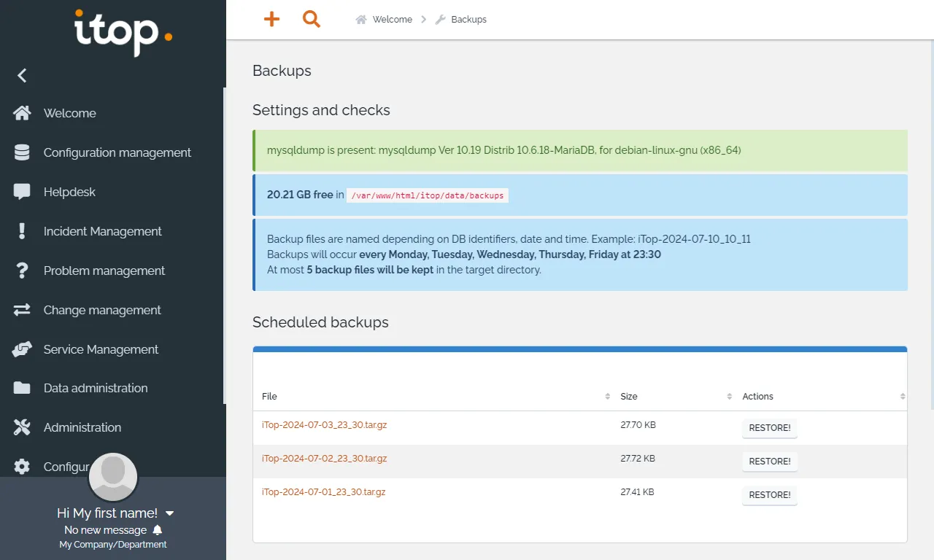Click the My Company/Department text

tap(113, 545)
